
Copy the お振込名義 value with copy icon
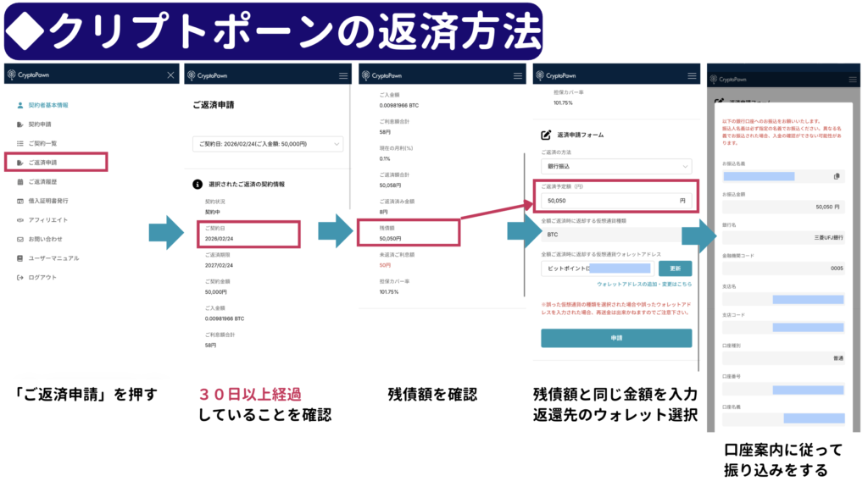point(836,176)
